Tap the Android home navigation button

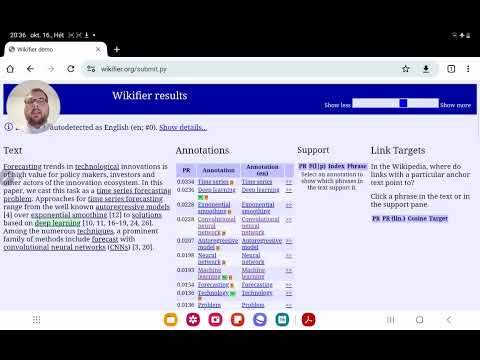pos(420,320)
